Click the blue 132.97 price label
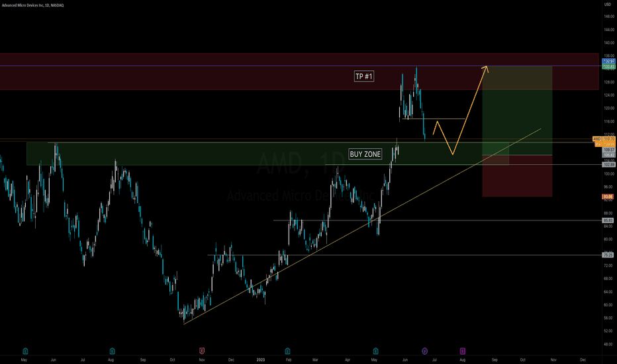 click(x=609, y=62)
